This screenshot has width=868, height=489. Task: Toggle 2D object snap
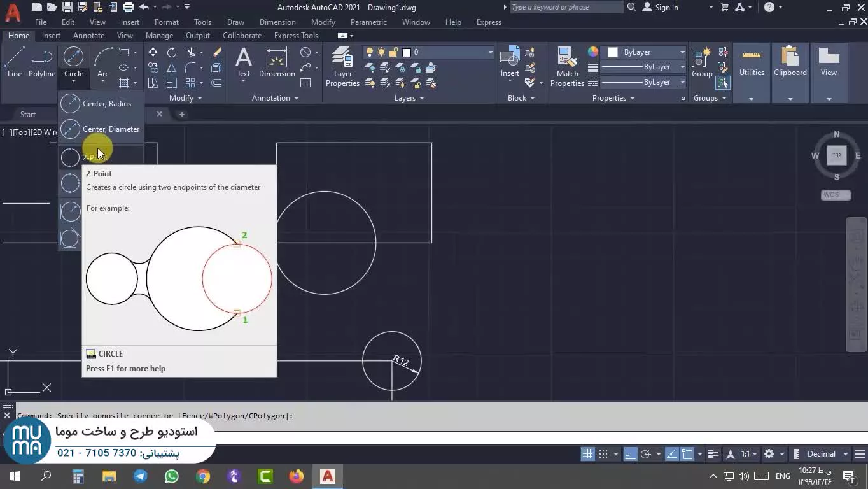pyautogui.click(x=687, y=454)
